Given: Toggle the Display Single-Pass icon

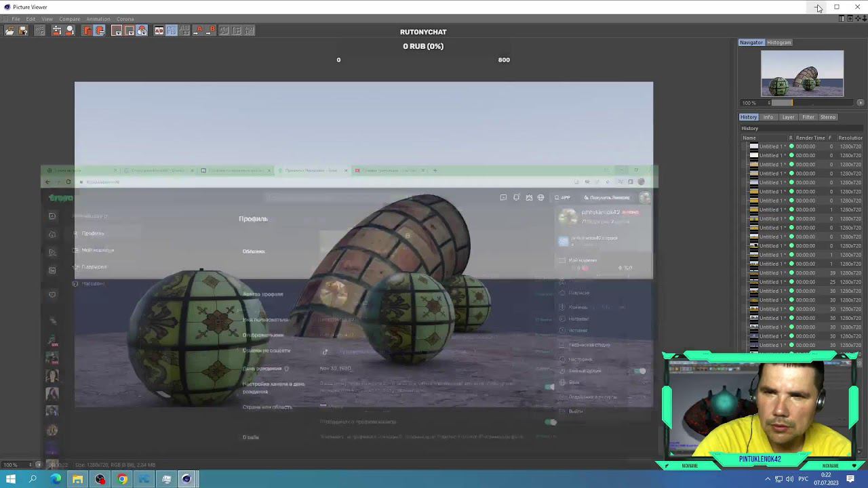Looking at the screenshot, I should [117, 30].
